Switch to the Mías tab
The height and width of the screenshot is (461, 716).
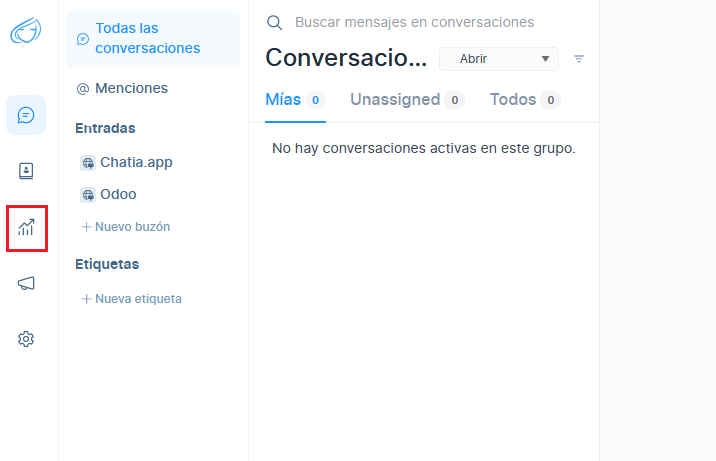[x=295, y=100]
